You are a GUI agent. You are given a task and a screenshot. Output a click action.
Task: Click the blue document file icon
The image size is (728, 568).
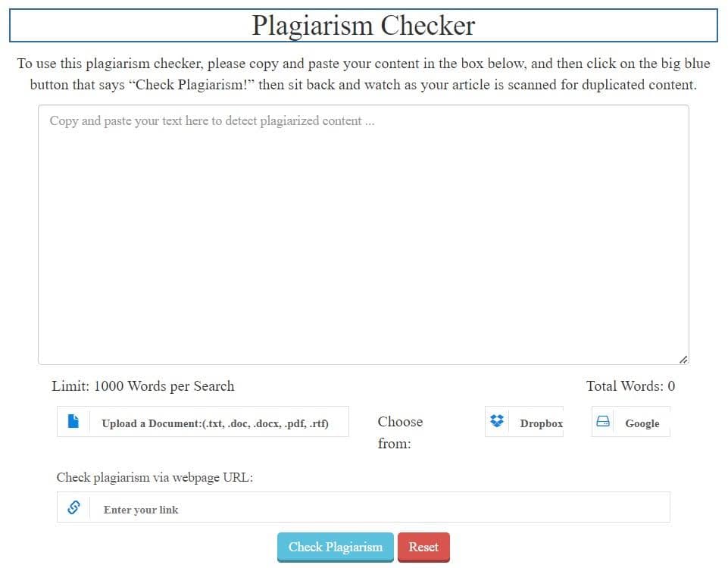coord(73,422)
